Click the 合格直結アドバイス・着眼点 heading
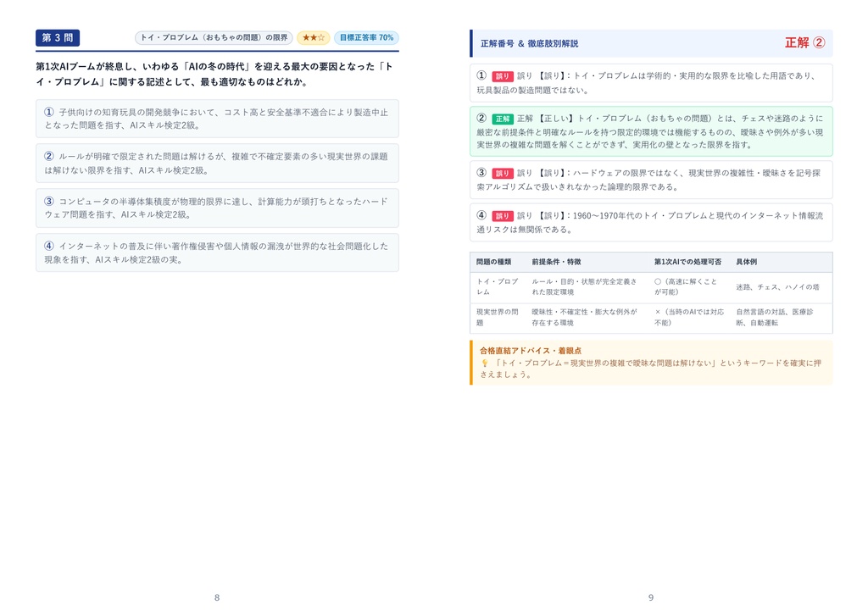 coord(531,350)
